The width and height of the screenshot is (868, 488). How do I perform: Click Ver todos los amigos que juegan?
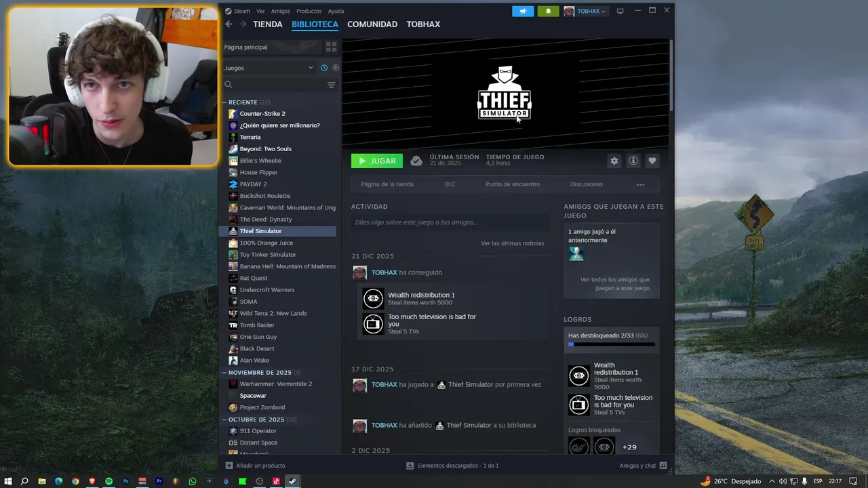615,283
